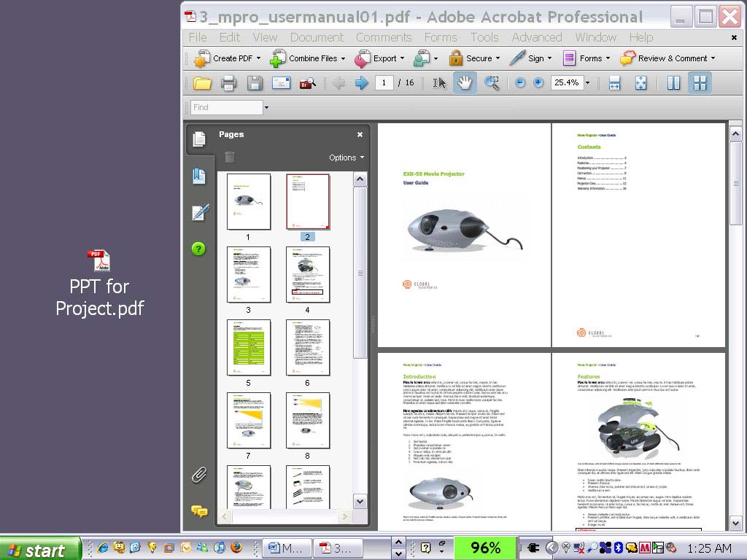Click the Save floppy disk icon
Screen dimensions: 747x560
tap(255, 83)
